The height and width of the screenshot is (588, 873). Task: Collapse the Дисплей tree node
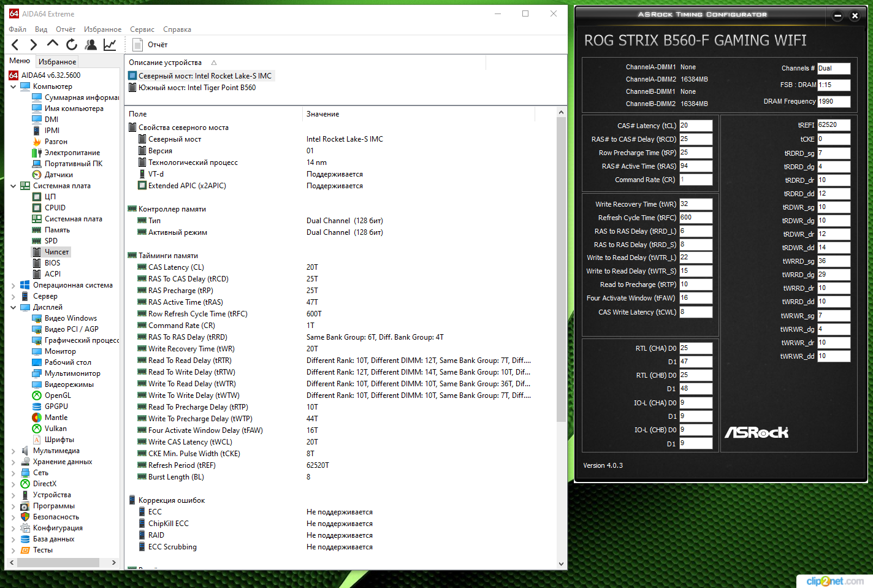[13, 307]
